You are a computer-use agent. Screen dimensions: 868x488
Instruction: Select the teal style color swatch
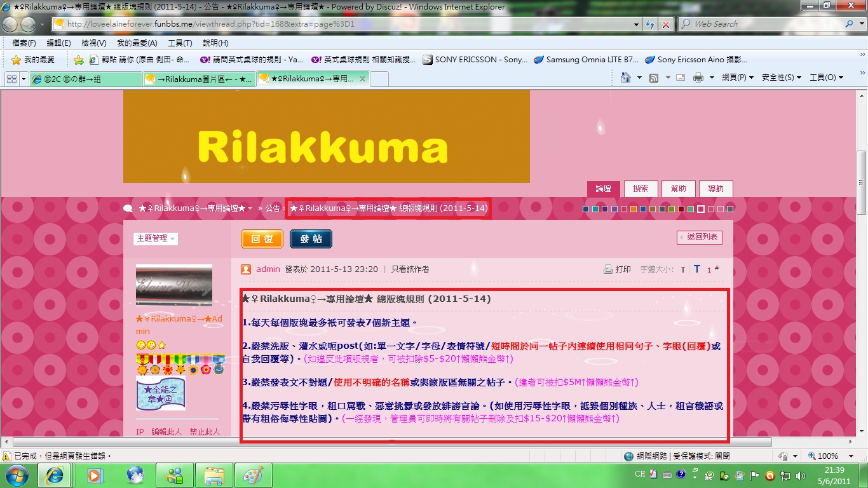[595, 208]
